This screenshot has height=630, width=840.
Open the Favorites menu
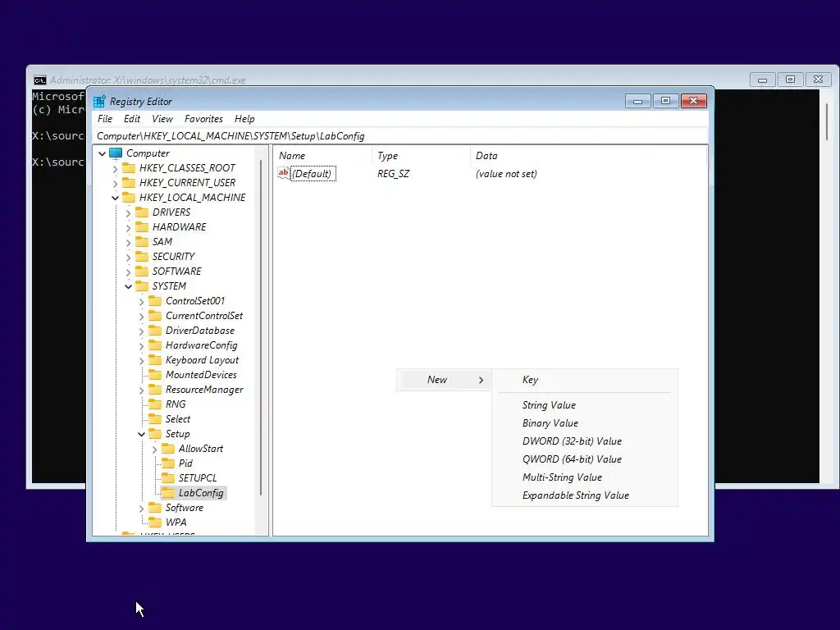tap(203, 119)
